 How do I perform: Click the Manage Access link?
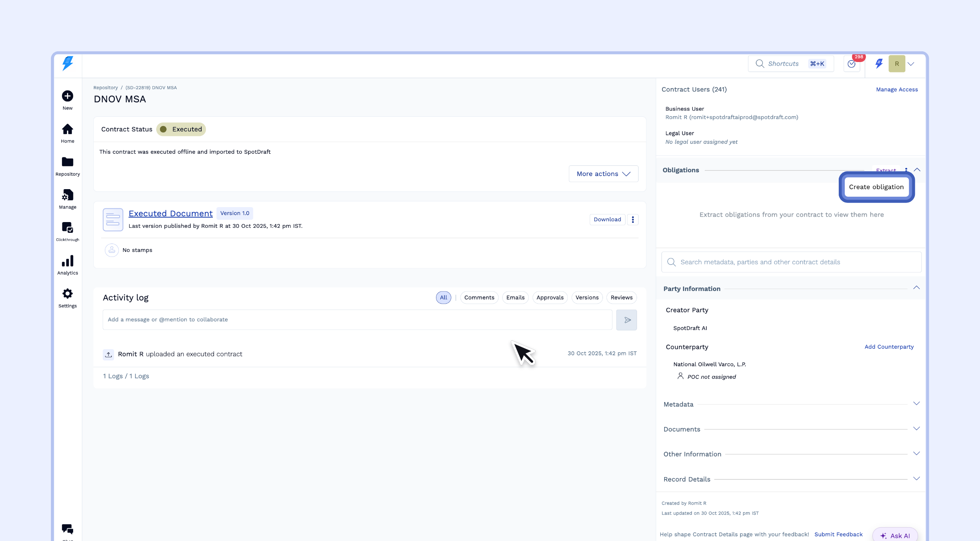point(897,90)
